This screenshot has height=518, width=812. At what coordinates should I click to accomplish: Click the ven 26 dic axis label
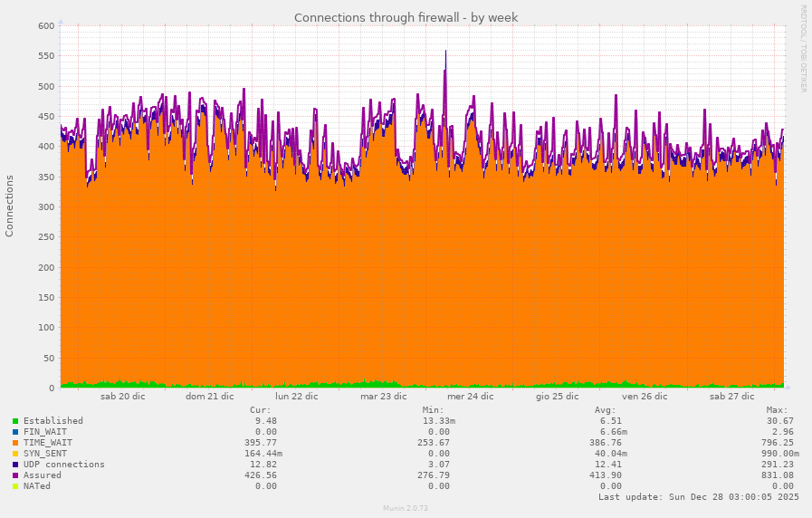coord(645,397)
